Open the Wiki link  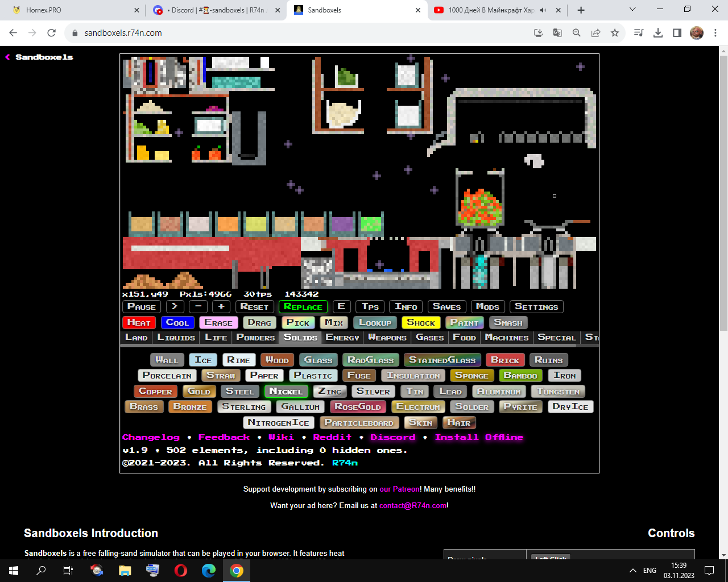281,437
